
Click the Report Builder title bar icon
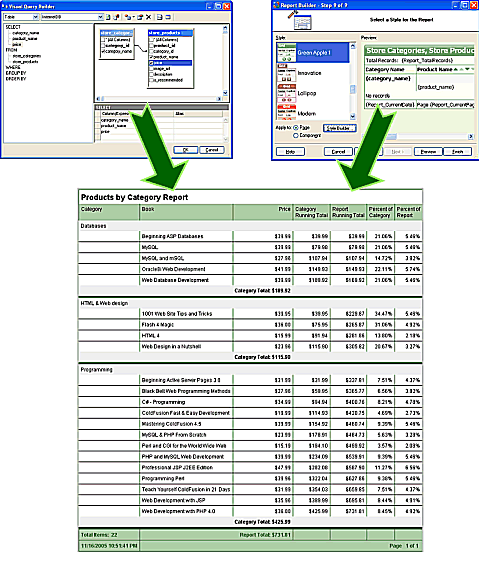tap(276, 5)
